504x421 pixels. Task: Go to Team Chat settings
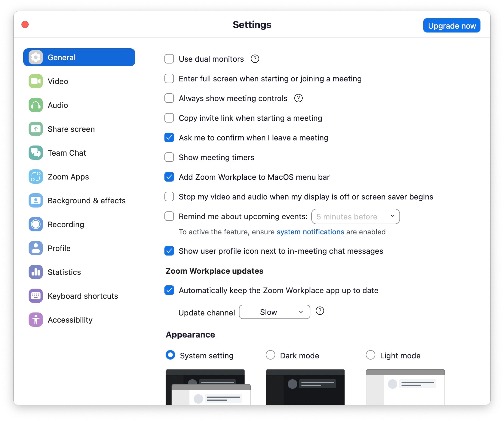pyautogui.click(x=79, y=153)
